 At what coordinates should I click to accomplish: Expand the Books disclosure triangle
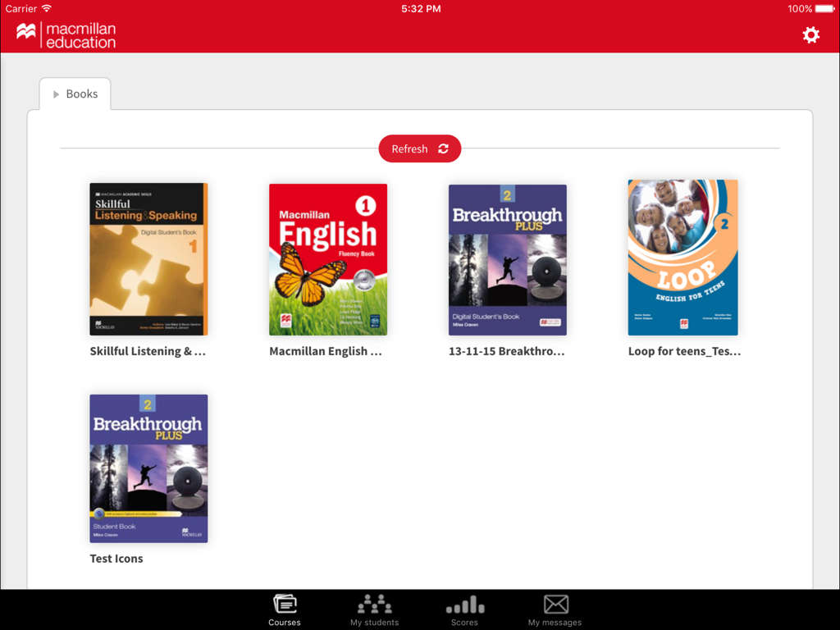[56, 94]
